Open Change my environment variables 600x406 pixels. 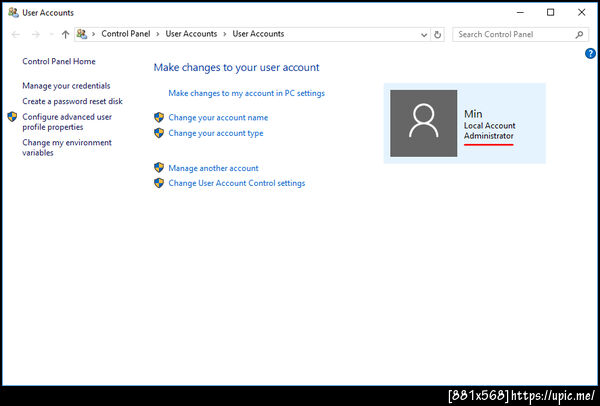tap(67, 147)
